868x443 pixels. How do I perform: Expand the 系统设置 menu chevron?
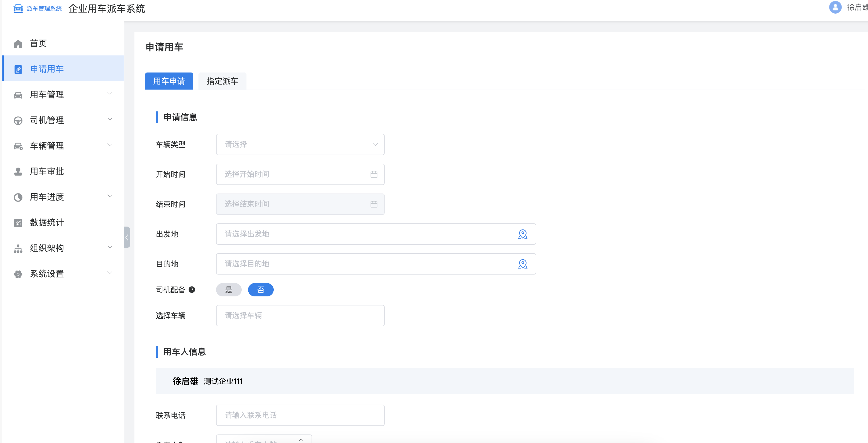pyautogui.click(x=110, y=273)
